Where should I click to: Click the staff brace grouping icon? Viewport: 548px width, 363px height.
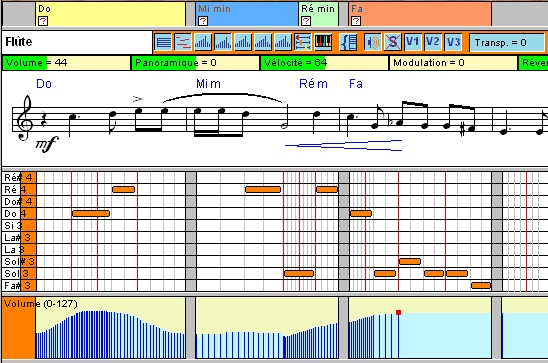click(348, 42)
